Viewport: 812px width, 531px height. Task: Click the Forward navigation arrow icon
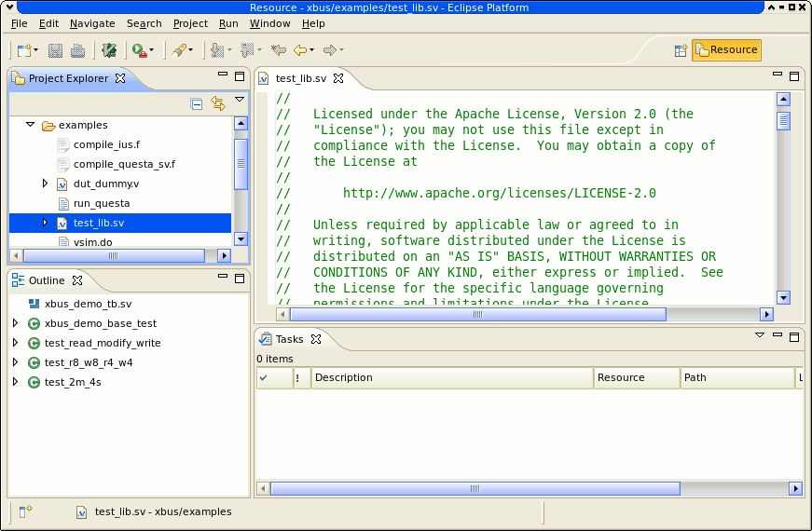click(330, 50)
